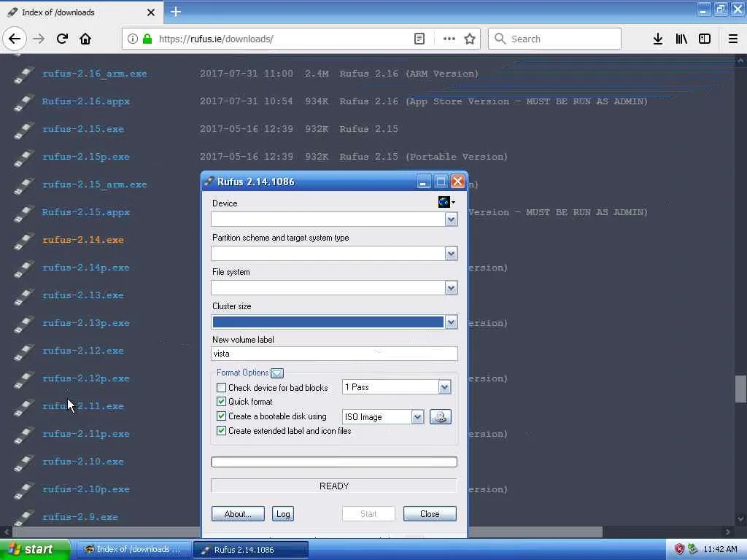Image resolution: width=747 pixels, height=560 pixels.
Task: Open the Rufus language globe menu
Action: coord(446,203)
